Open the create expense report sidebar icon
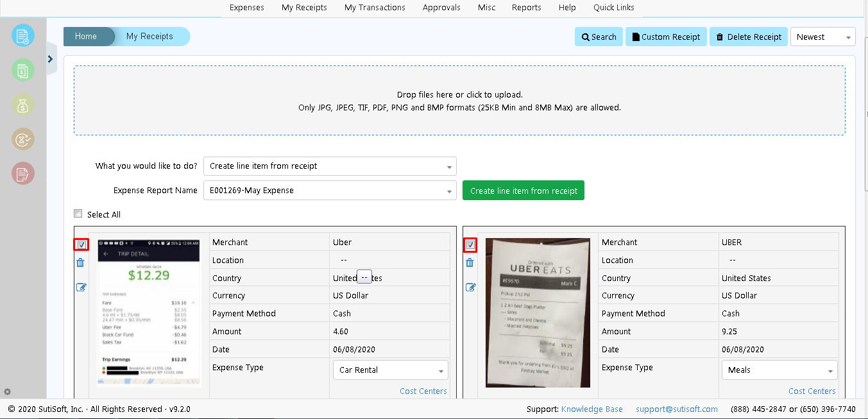This screenshot has width=868, height=419. [23, 35]
